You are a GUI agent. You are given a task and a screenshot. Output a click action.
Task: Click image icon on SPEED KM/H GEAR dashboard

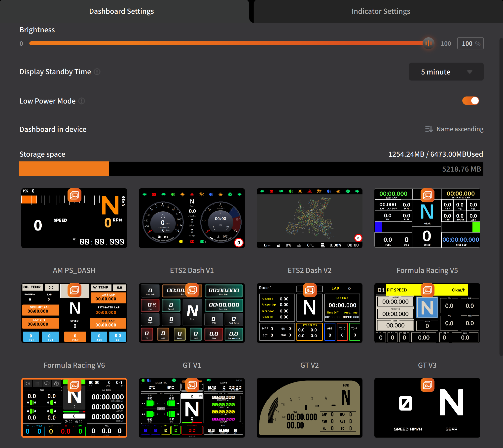click(x=428, y=385)
